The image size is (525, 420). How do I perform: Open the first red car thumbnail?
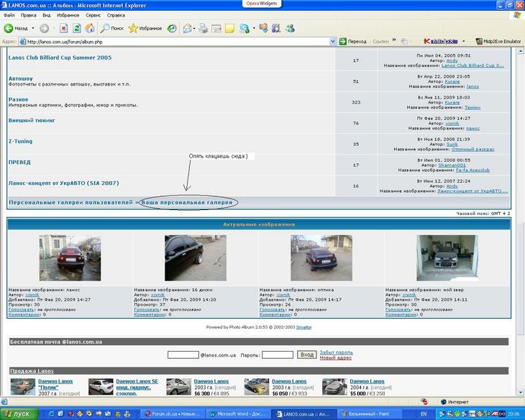[70, 257]
